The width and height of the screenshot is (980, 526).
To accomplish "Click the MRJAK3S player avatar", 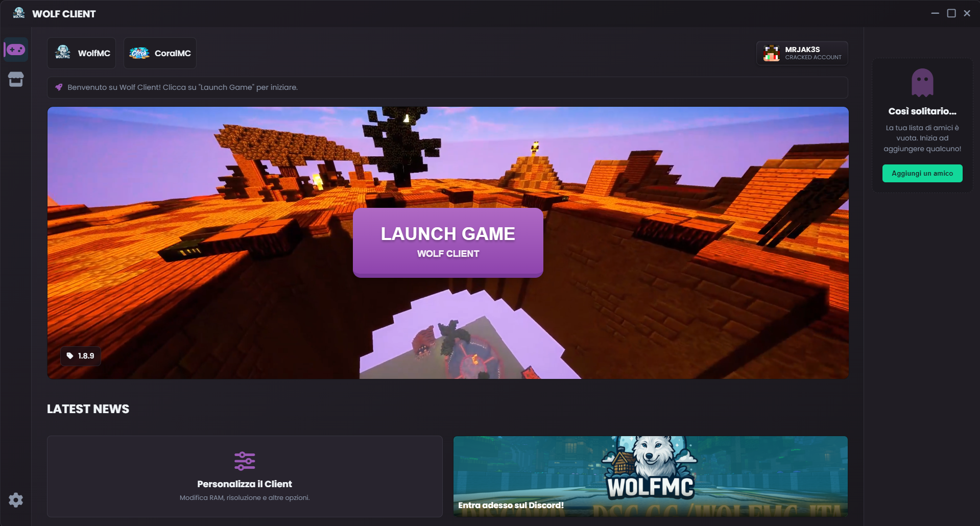I will coord(771,53).
